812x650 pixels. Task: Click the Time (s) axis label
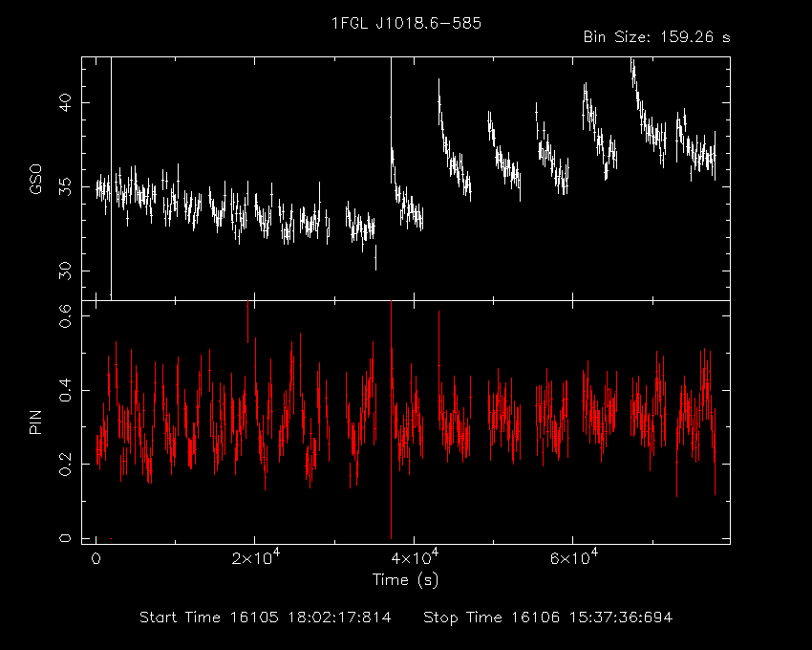[405, 579]
